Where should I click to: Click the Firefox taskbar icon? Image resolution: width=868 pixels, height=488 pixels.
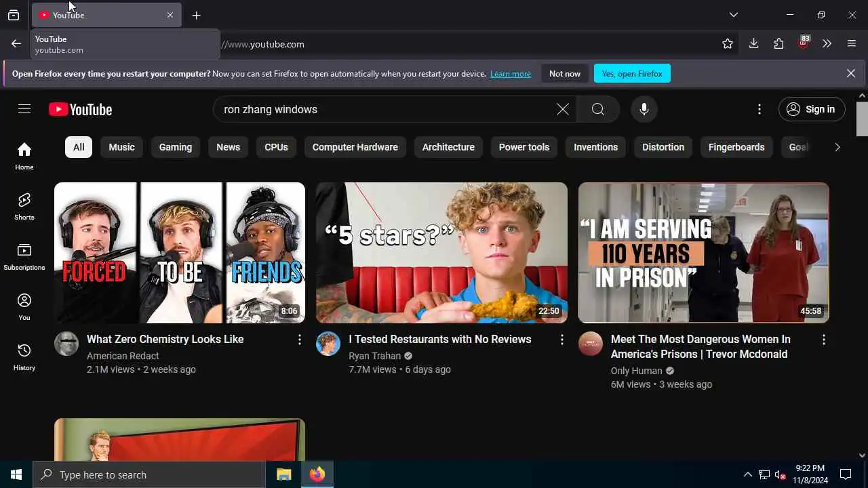(317, 474)
